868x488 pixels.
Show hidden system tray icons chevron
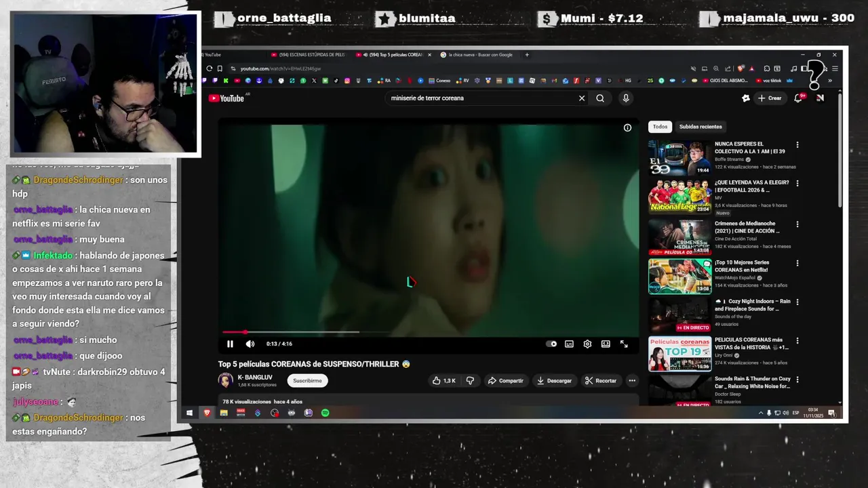[760, 413]
